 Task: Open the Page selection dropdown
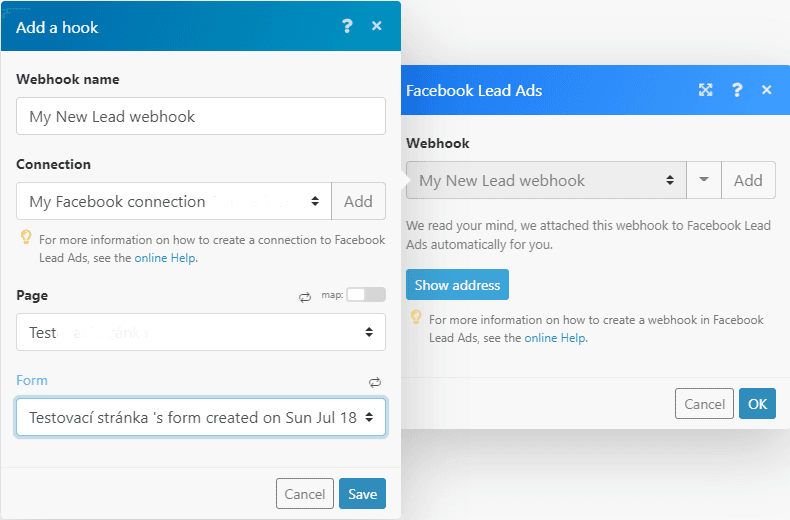click(x=201, y=332)
